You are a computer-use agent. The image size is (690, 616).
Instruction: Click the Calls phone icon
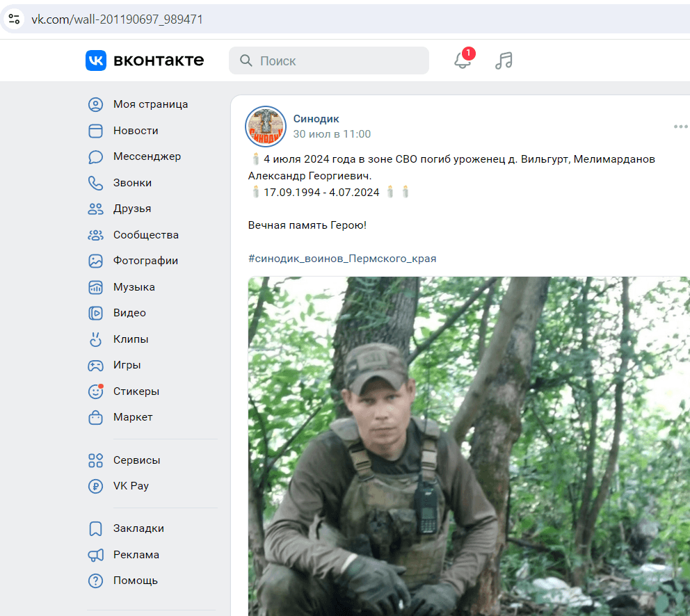coord(95,183)
